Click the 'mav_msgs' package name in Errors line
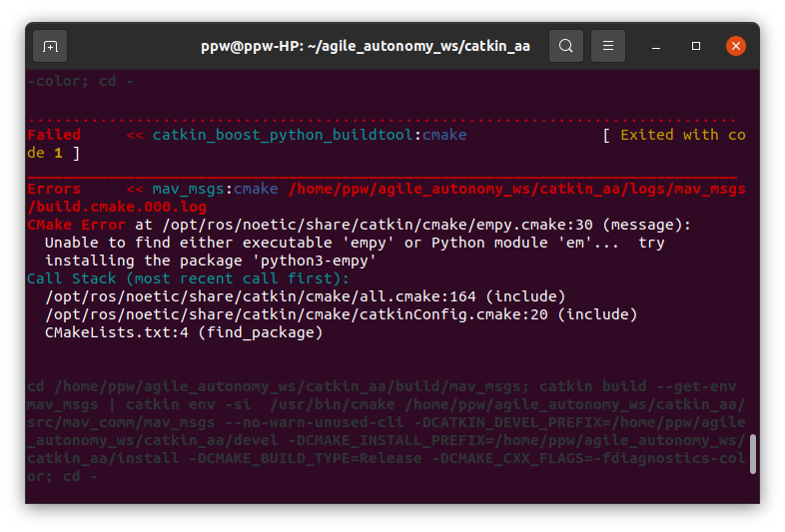The height and width of the screenshot is (532, 785). coord(188,190)
